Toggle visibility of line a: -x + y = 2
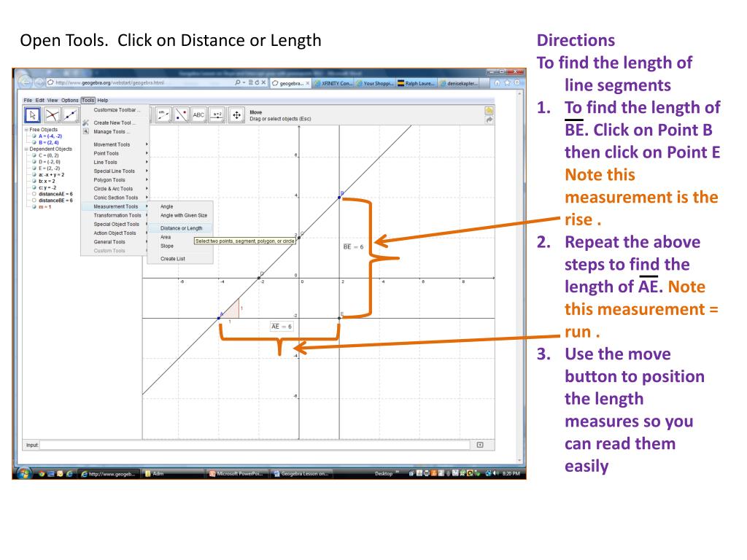The width and height of the screenshot is (747, 560). pyautogui.click(x=34, y=175)
